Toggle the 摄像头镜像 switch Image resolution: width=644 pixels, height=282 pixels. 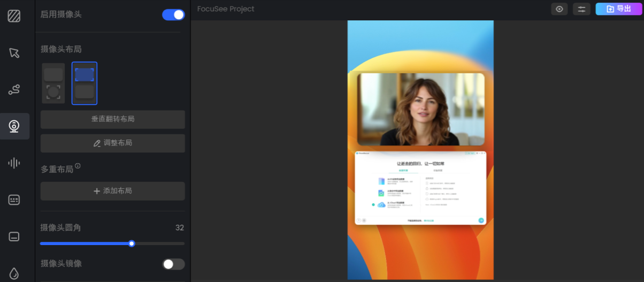coord(173,264)
